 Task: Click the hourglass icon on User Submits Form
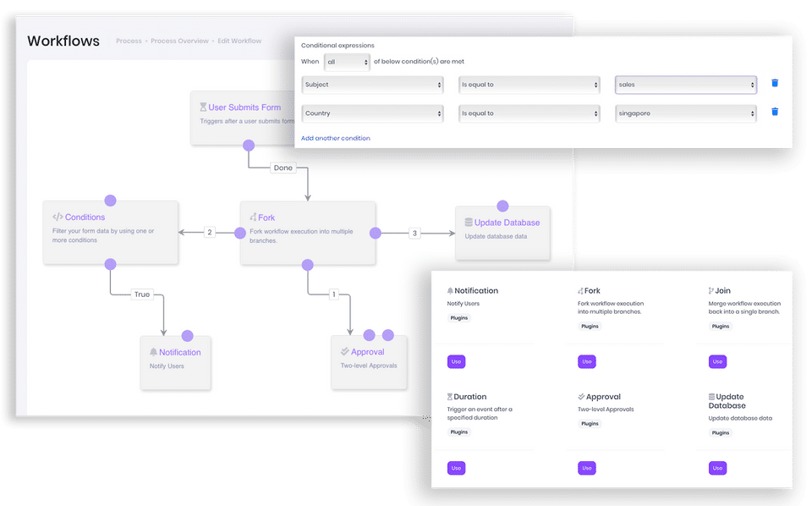(x=203, y=107)
